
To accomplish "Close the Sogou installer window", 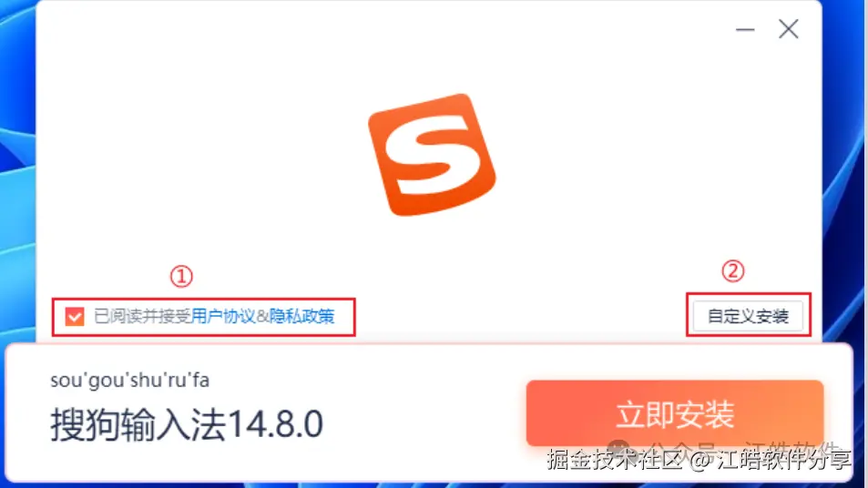I will point(788,29).
